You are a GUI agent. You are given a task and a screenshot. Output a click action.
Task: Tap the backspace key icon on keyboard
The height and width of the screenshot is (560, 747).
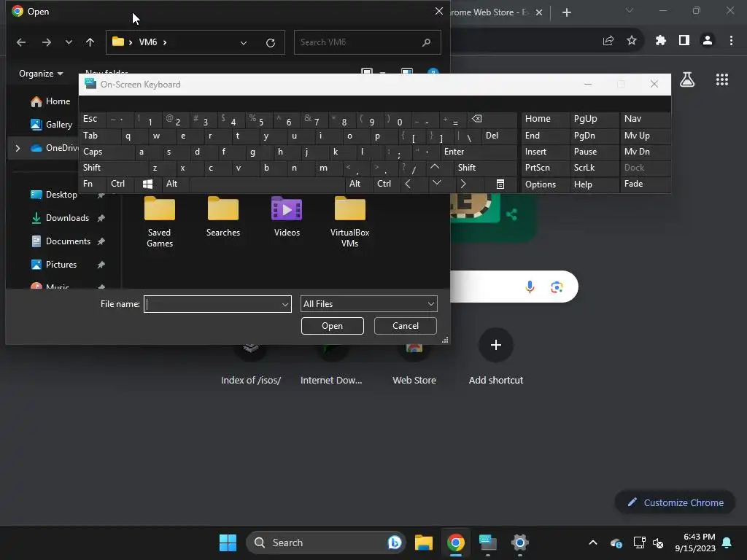492,119
